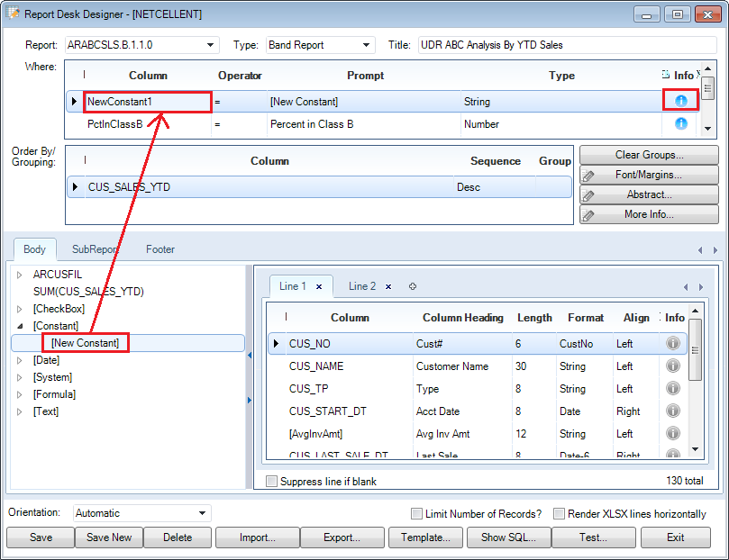This screenshot has width=729, height=560.
Task: Expand the ARCUSFIL tree node
Action: point(20,275)
